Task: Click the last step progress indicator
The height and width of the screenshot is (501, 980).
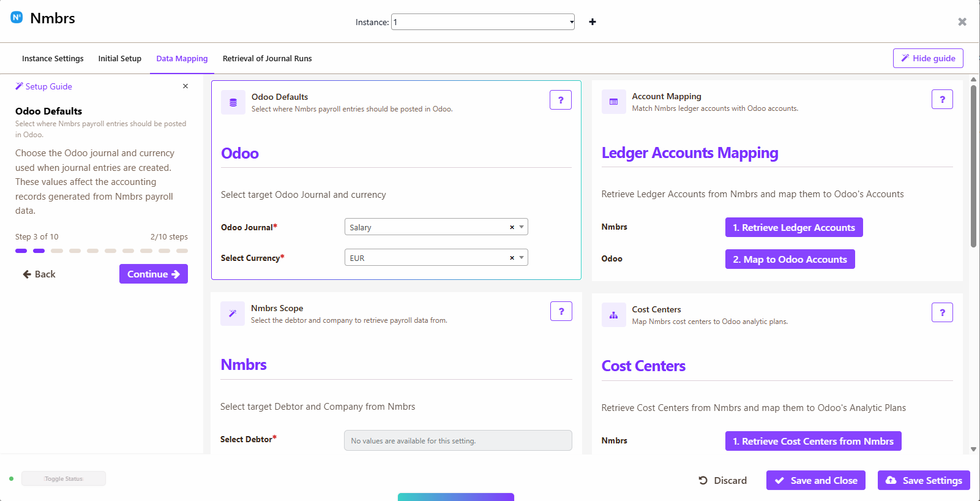Action: (182, 250)
